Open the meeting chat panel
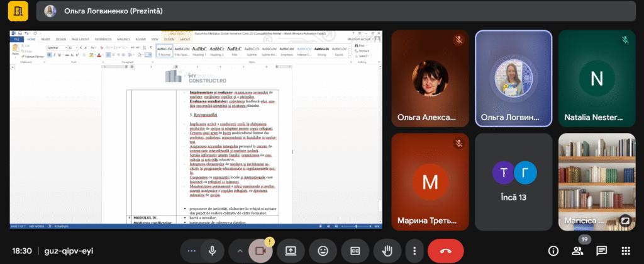 (x=602, y=251)
